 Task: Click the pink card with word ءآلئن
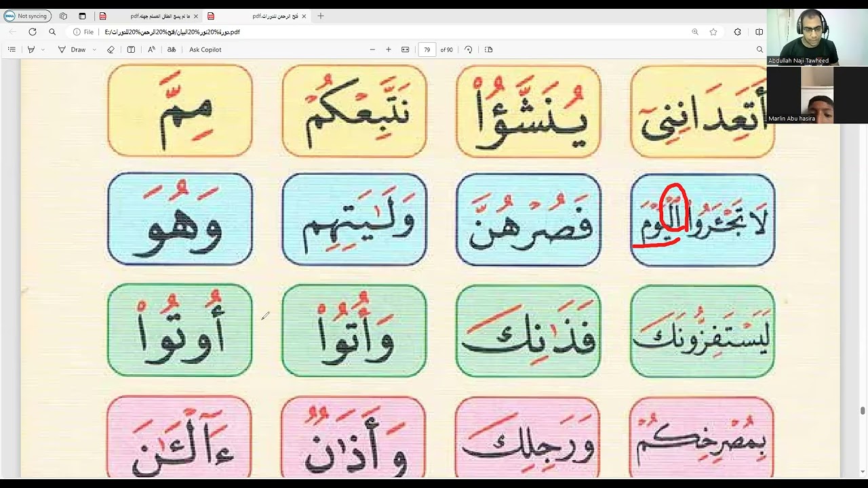[x=180, y=437]
